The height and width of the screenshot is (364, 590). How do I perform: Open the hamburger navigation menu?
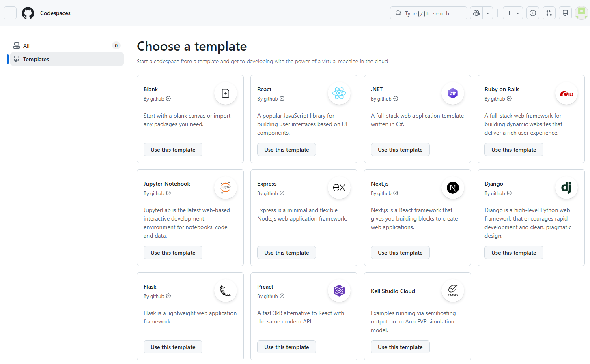(x=10, y=13)
